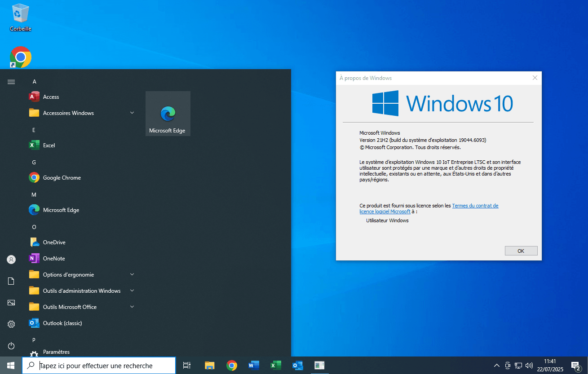Launch OneNote from the Start list
This screenshot has height=374, width=588.
[82, 259]
